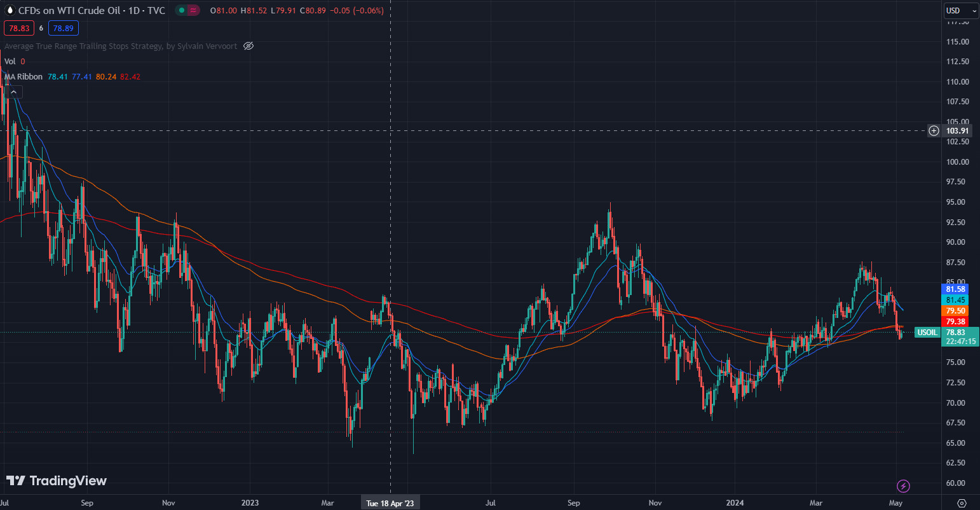
Task: Click the TradingView logo
Action: (57, 481)
